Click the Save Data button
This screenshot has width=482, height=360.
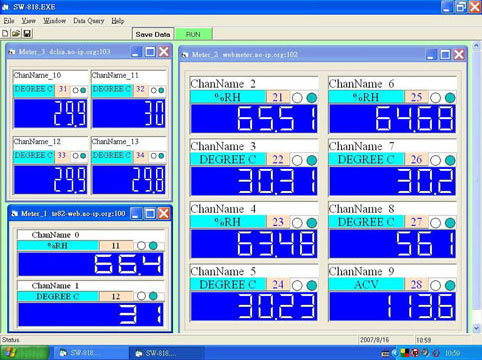(x=153, y=34)
